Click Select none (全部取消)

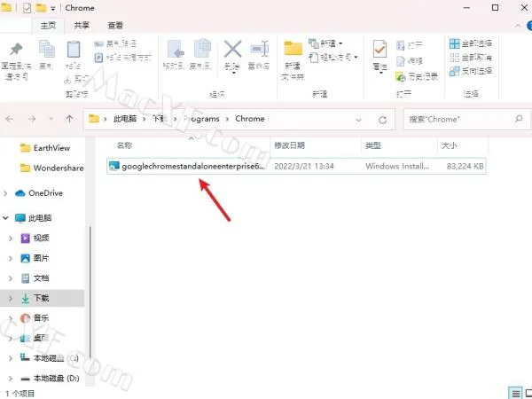point(471,58)
